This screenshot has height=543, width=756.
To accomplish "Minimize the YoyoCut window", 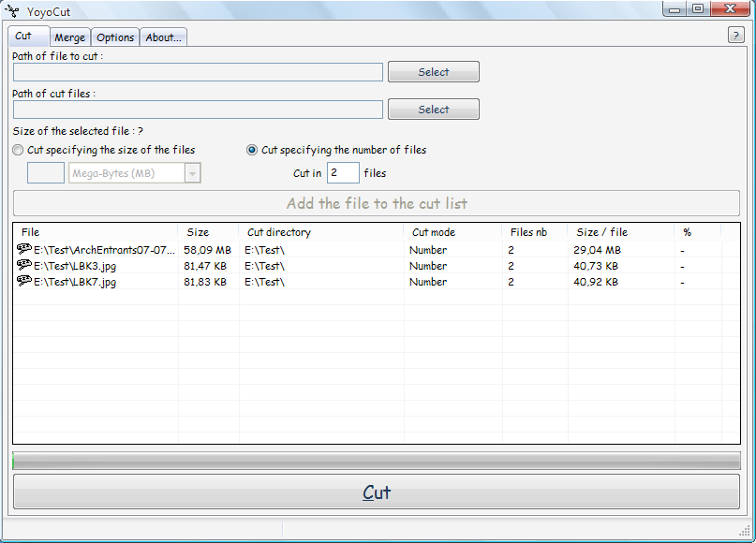I will click(674, 9).
